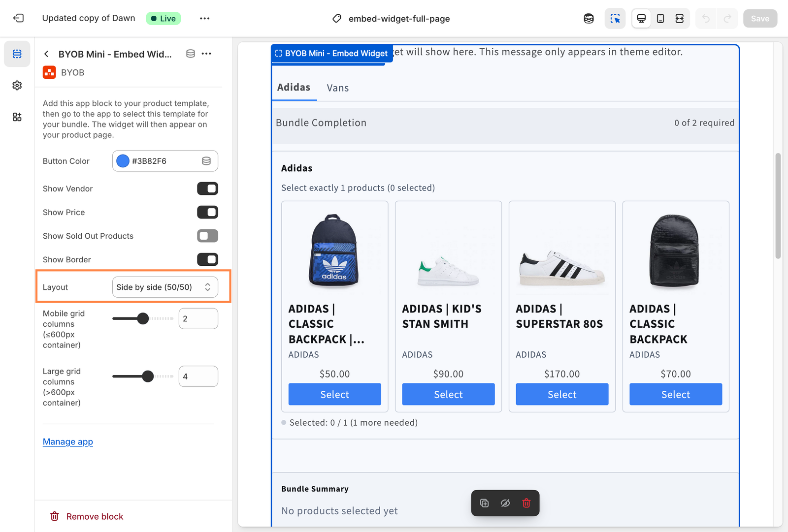Click the exit editor icon

18,18
